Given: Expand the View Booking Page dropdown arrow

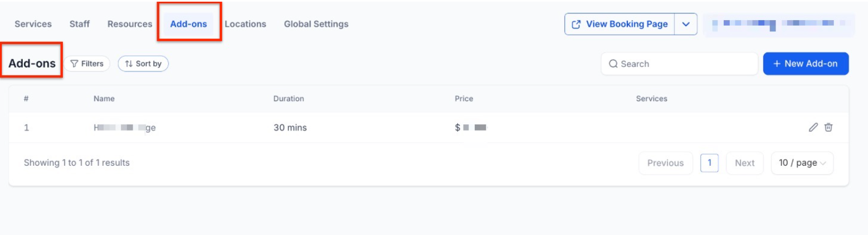Looking at the screenshot, I should tap(686, 24).
